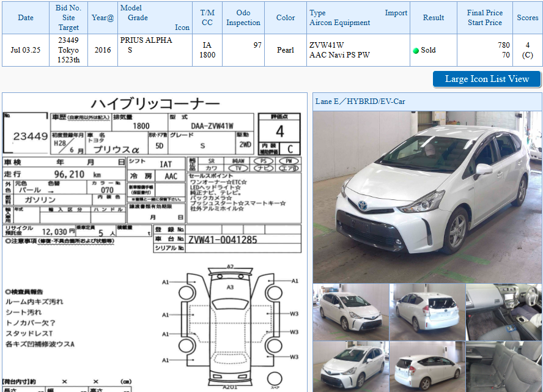Click the (C) interior score in table
The height and width of the screenshot is (392, 543).
[528, 55]
